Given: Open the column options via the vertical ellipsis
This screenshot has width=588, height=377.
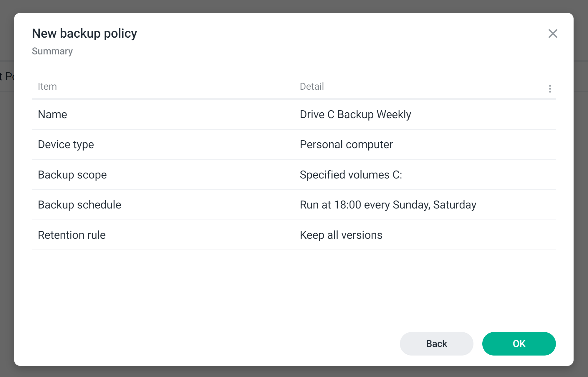Looking at the screenshot, I should click(x=549, y=89).
